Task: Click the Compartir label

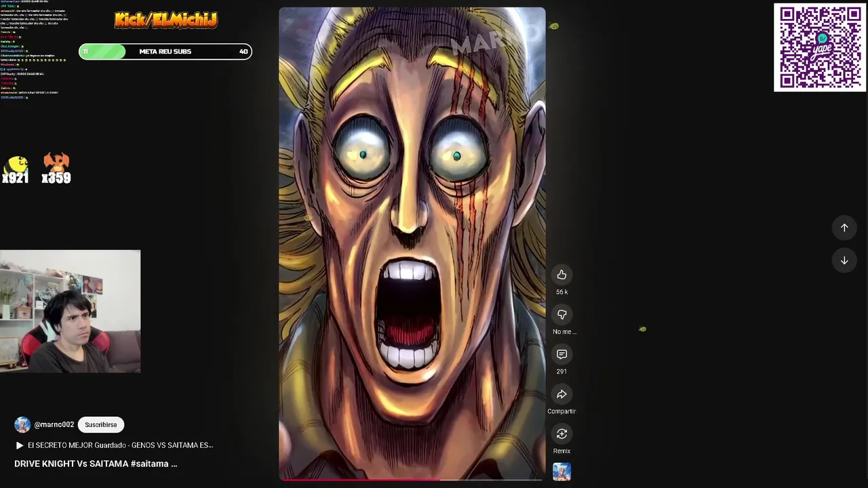Action: pyautogui.click(x=561, y=411)
